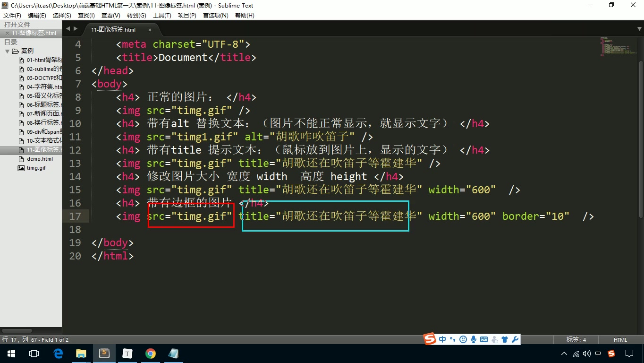Open the 查找(I) menu

86,16
